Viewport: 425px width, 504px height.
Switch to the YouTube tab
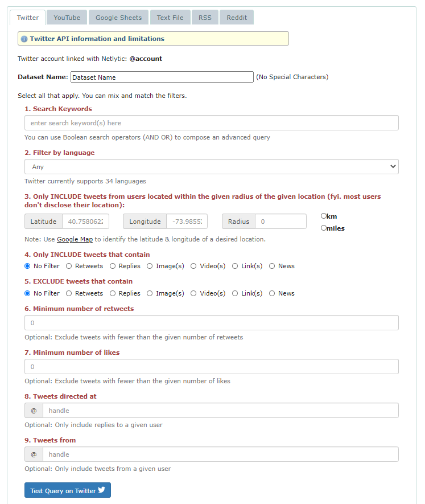pyautogui.click(x=67, y=18)
